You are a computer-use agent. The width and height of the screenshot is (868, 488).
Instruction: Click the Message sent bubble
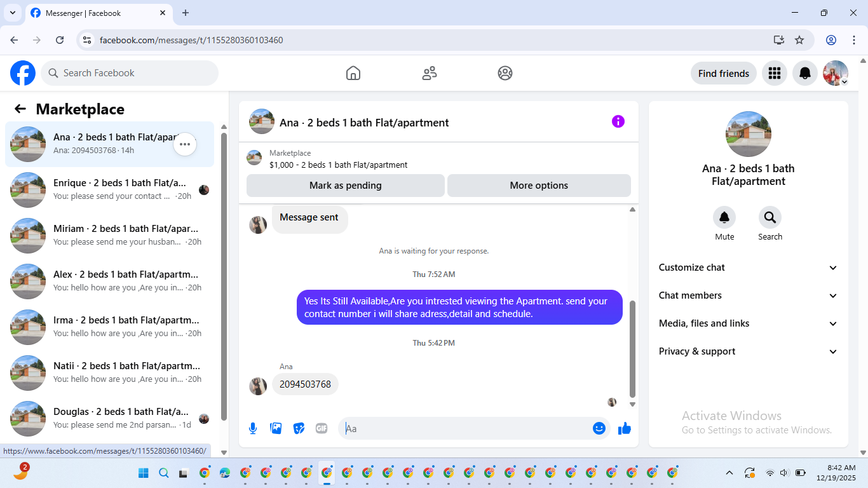[x=309, y=218]
